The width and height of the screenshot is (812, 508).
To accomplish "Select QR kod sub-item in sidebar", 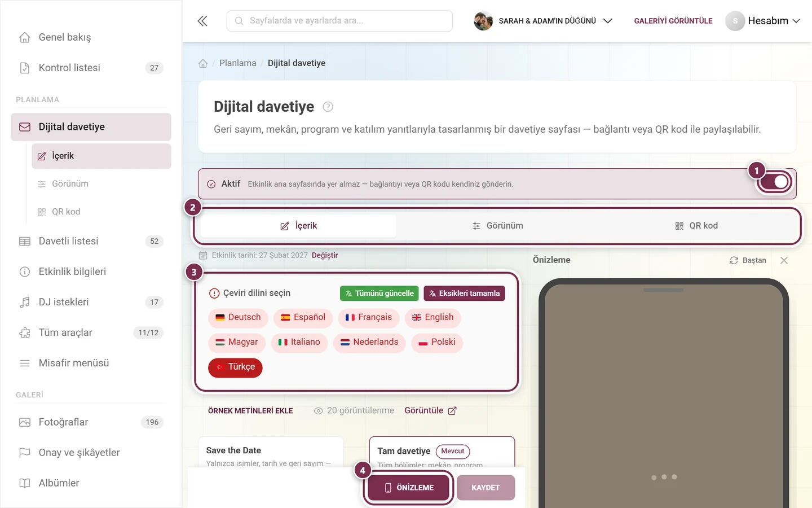I will (x=101, y=212).
